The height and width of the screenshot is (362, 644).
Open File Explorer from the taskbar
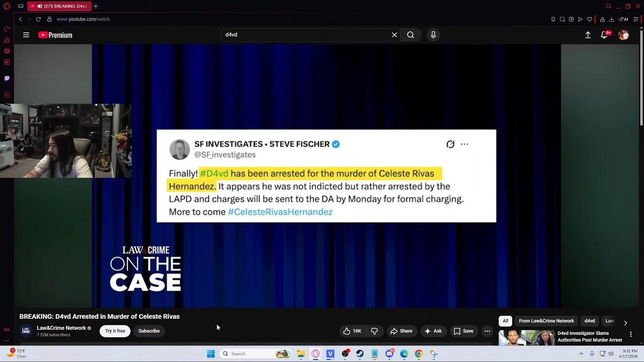coord(301,354)
